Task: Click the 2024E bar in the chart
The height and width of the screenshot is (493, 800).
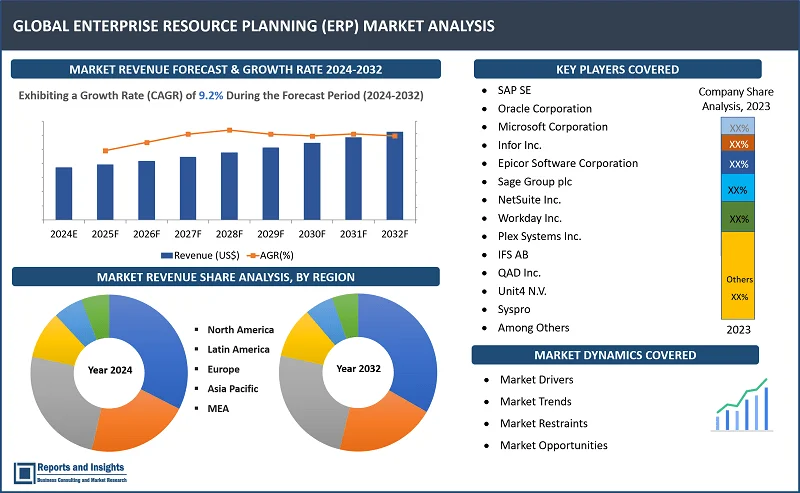Action: (64, 193)
